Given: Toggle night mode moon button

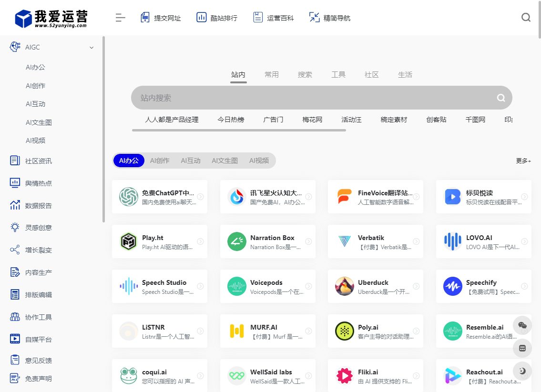Looking at the screenshot, I should (522, 371).
